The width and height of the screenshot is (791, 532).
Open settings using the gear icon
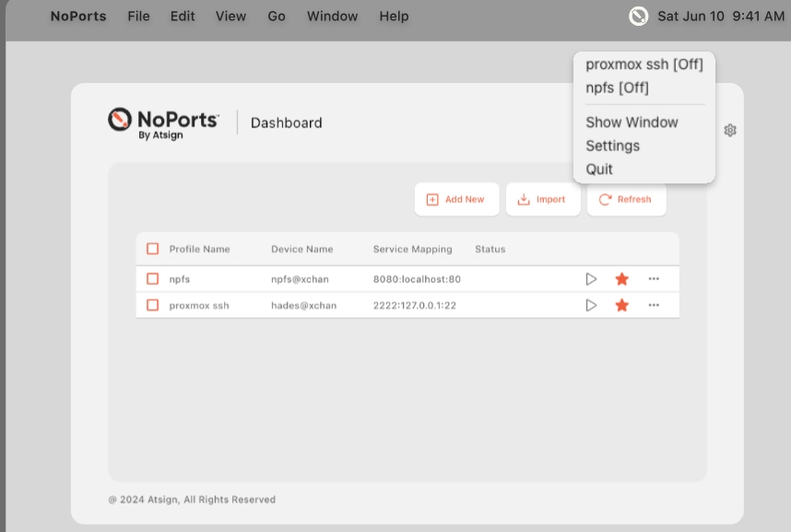[729, 130]
